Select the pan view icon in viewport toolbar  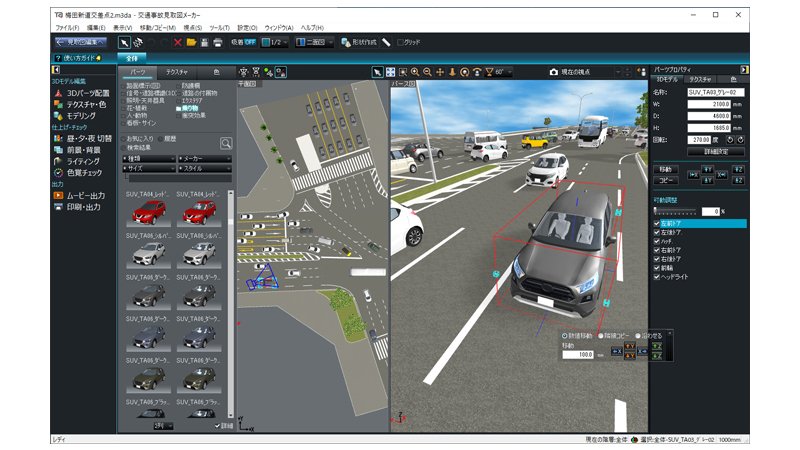point(440,72)
